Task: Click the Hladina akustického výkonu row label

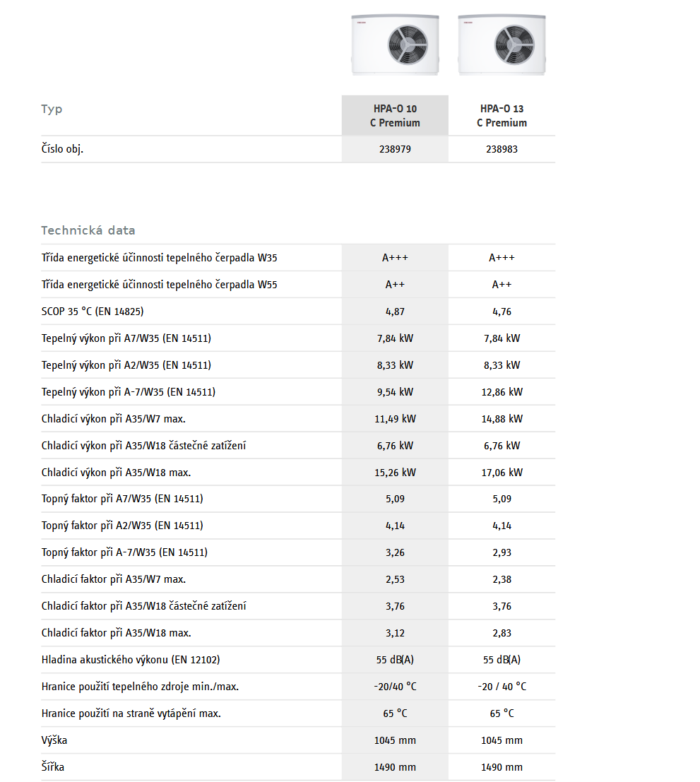Action: coord(131,660)
